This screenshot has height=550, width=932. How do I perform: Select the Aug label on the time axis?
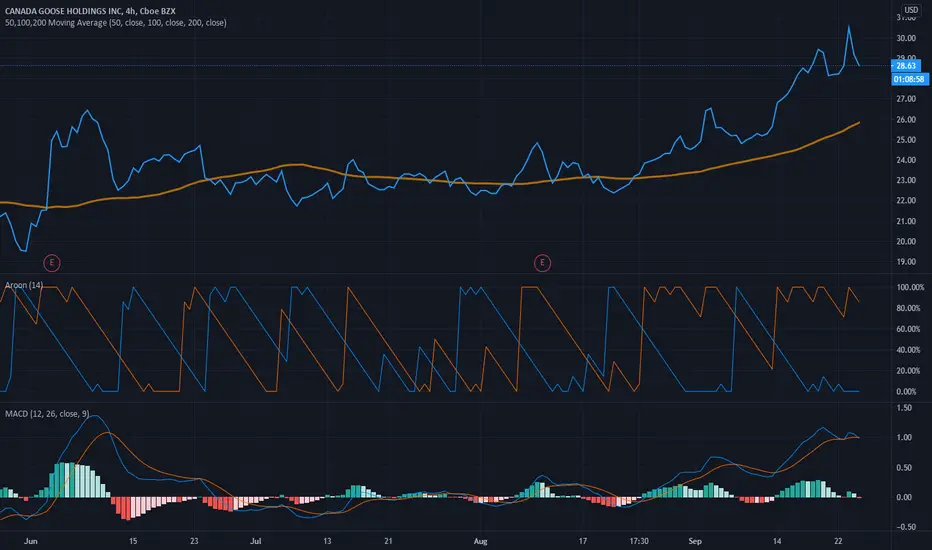pyautogui.click(x=480, y=541)
